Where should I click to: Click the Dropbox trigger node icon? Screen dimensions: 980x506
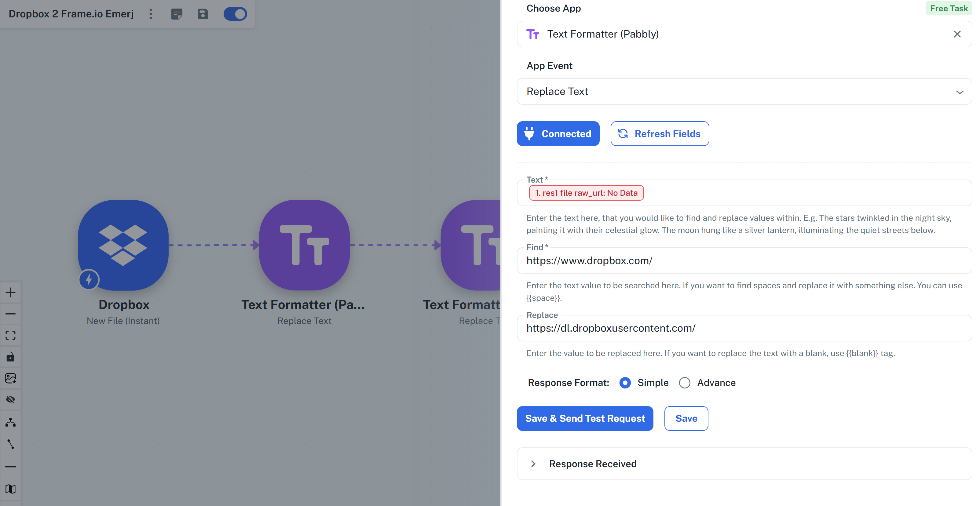click(123, 245)
